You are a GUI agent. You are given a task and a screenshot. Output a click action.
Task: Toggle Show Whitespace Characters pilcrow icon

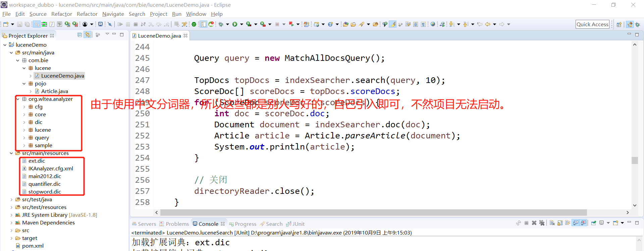coord(423,24)
